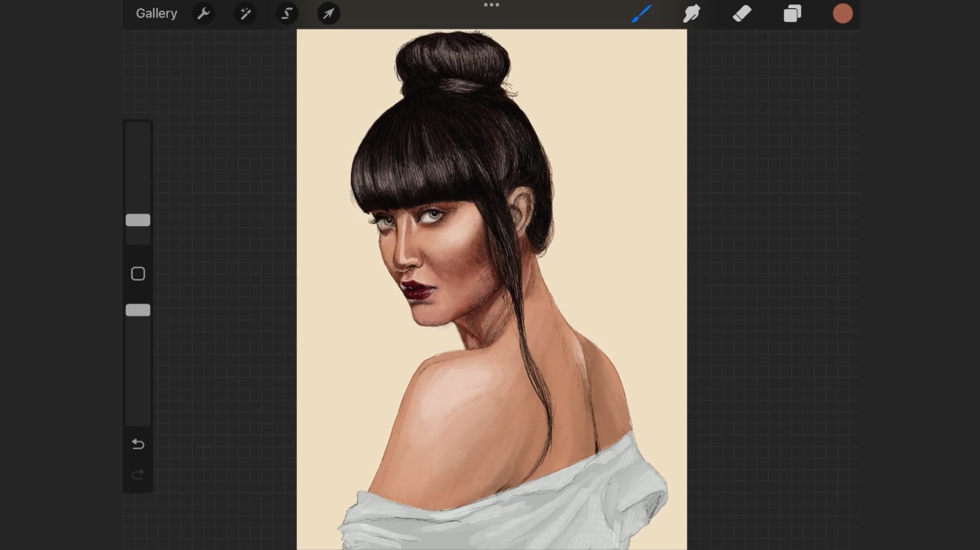Tap the undo arrow
The image size is (980, 550).
138,444
